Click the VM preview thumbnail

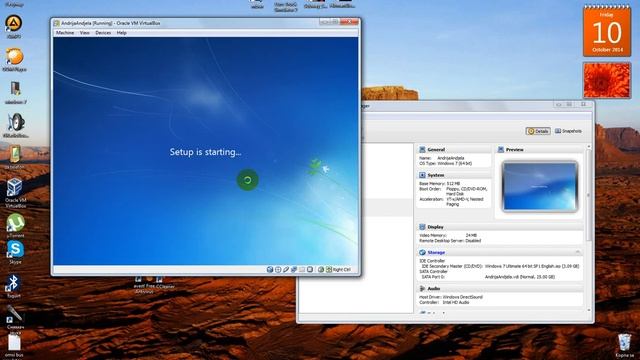coord(540,186)
